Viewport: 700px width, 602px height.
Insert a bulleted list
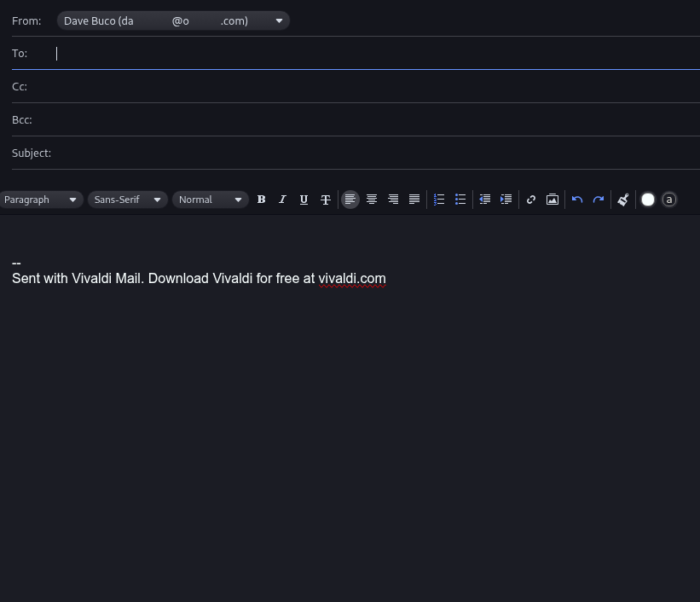pos(460,200)
